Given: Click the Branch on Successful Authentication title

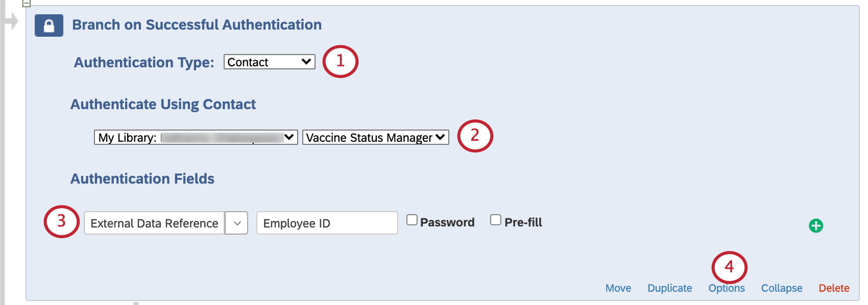Looking at the screenshot, I should pos(197,24).
